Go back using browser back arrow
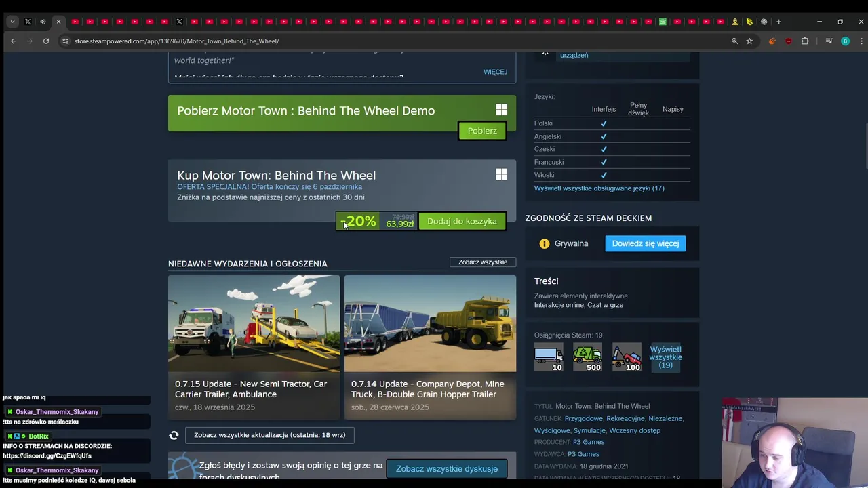This screenshot has height=488, width=868. [x=14, y=41]
